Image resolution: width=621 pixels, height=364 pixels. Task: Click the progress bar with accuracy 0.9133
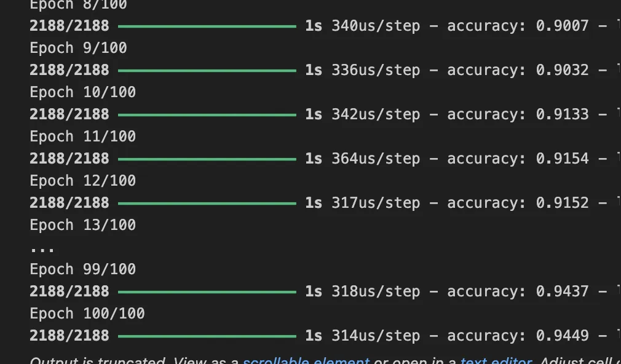click(x=207, y=115)
